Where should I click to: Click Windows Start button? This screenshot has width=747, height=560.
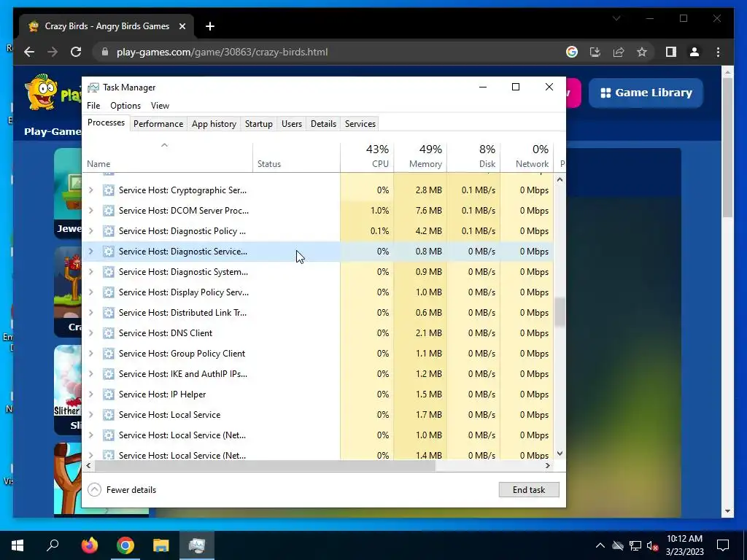click(x=18, y=545)
